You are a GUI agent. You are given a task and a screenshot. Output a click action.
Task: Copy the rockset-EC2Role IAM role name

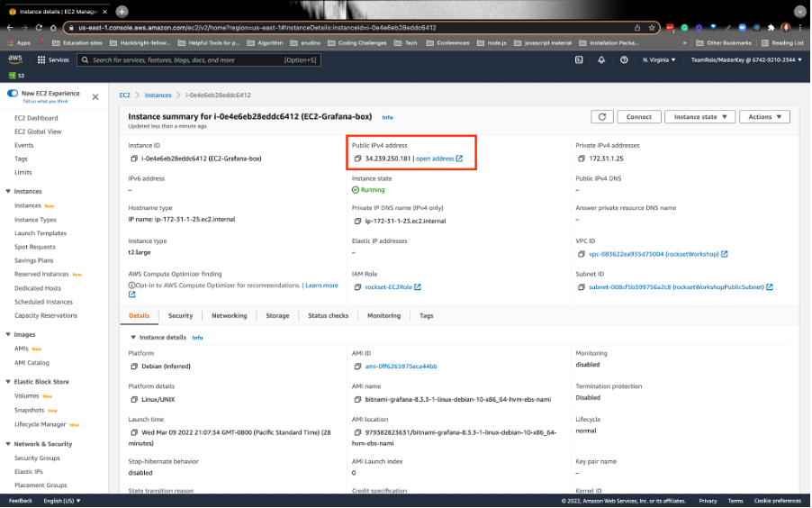(x=357, y=287)
